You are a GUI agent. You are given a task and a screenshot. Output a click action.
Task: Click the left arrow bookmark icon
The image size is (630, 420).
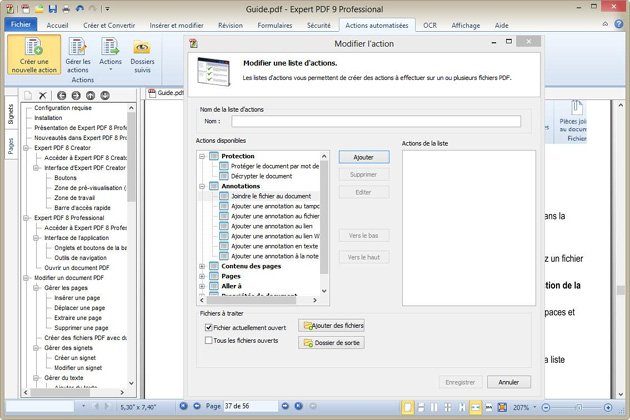pyautogui.click(x=61, y=95)
